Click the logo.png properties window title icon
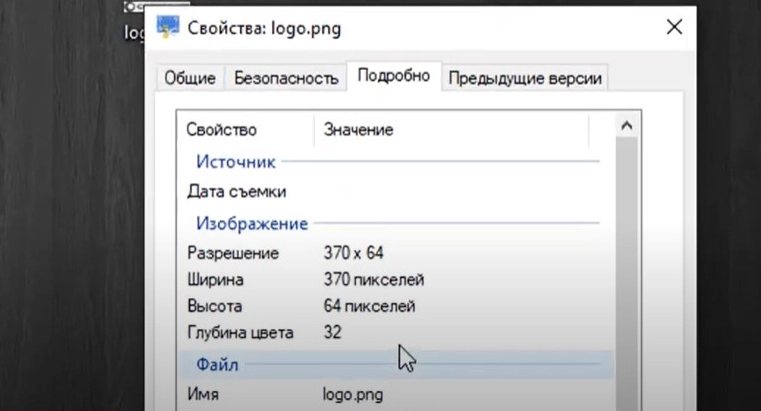This screenshot has width=761, height=411. coord(168,27)
